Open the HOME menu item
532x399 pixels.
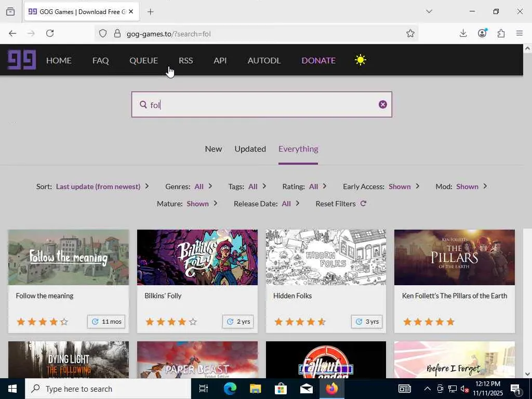click(59, 60)
